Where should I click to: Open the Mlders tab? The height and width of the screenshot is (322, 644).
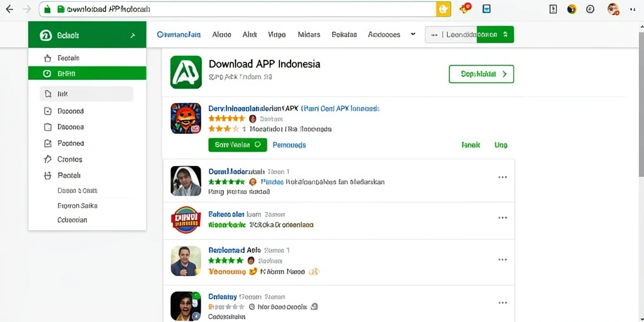[309, 35]
